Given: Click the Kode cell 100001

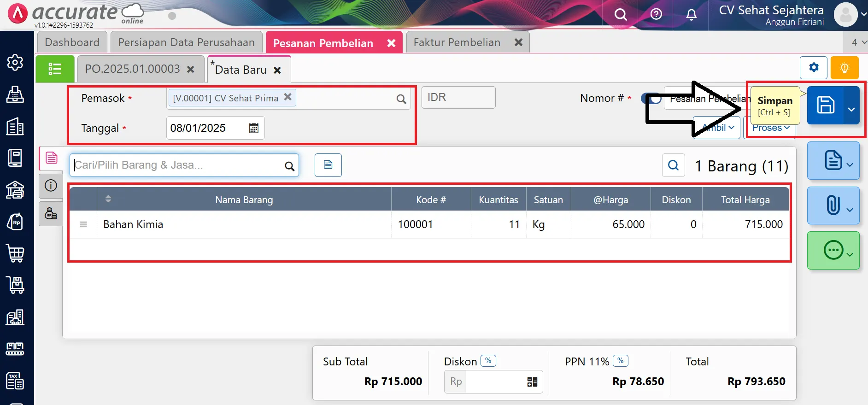Looking at the screenshot, I should (431, 224).
